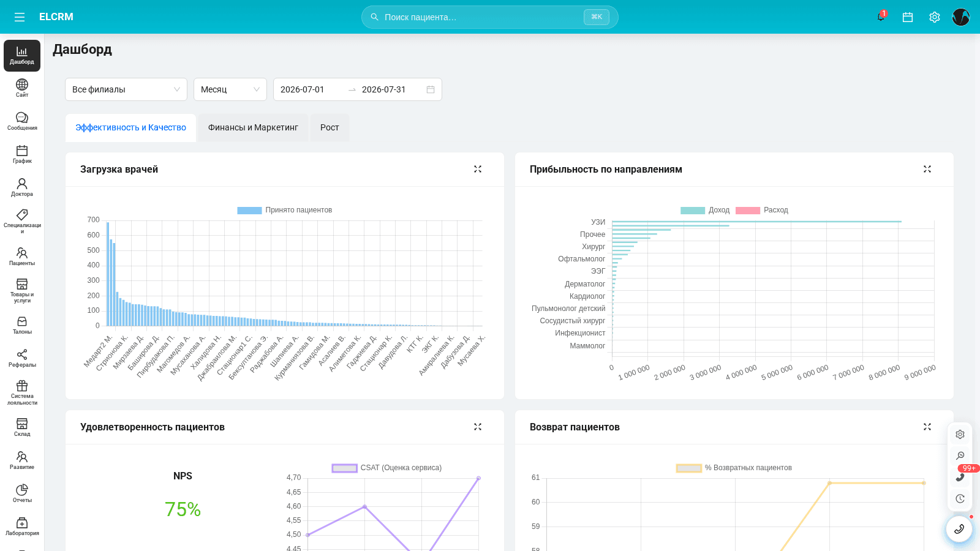Open notifications bell
This screenshot has height=551, width=980.
[881, 17]
